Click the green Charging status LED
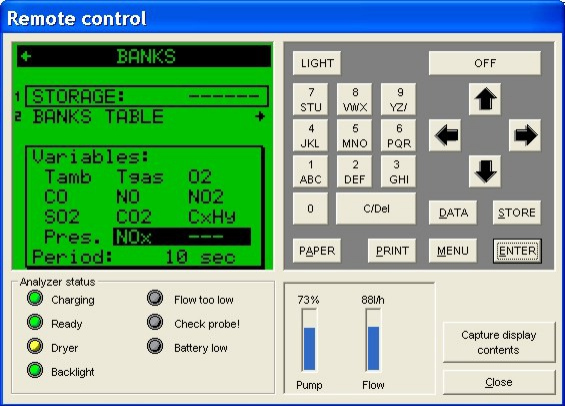Viewport: 565px width, 406px height. [35, 298]
